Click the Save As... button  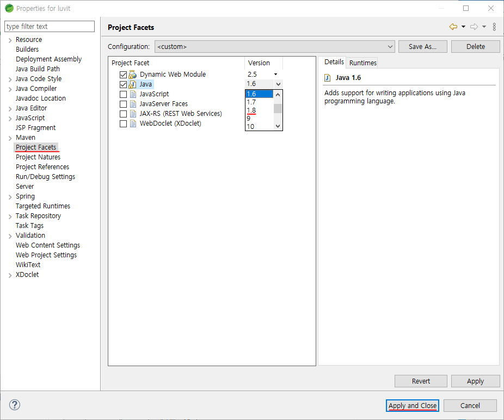(423, 47)
